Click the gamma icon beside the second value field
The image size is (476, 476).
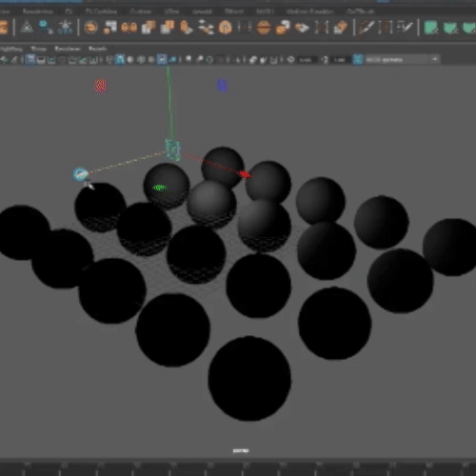click(325, 60)
